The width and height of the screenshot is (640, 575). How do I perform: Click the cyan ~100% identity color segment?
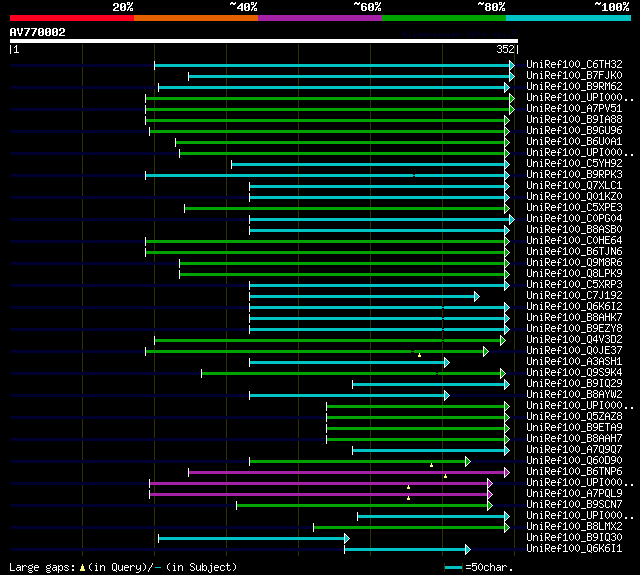pyautogui.click(x=568, y=18)
